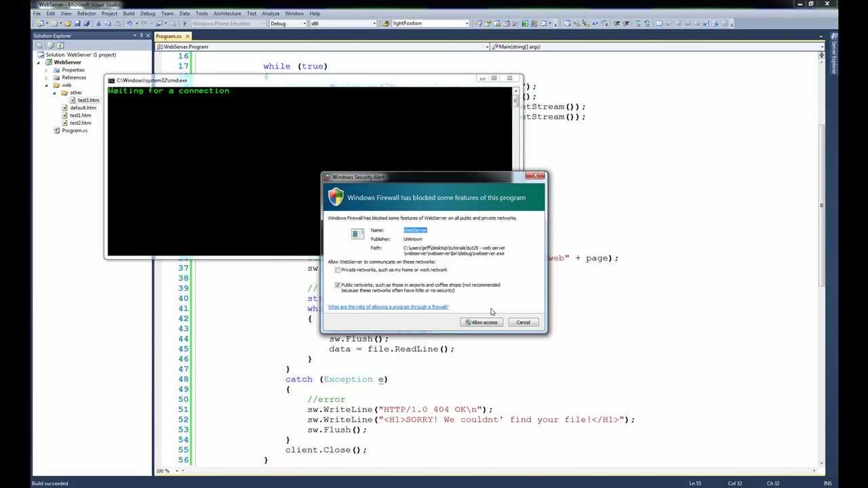Open the firewall risks help link
Screen dimensions: 868x488
click(x=388, y=307)
